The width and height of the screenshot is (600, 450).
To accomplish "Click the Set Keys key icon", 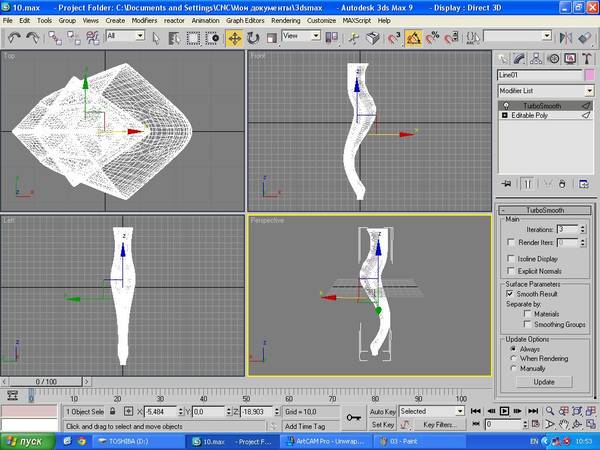I will 353,417.
